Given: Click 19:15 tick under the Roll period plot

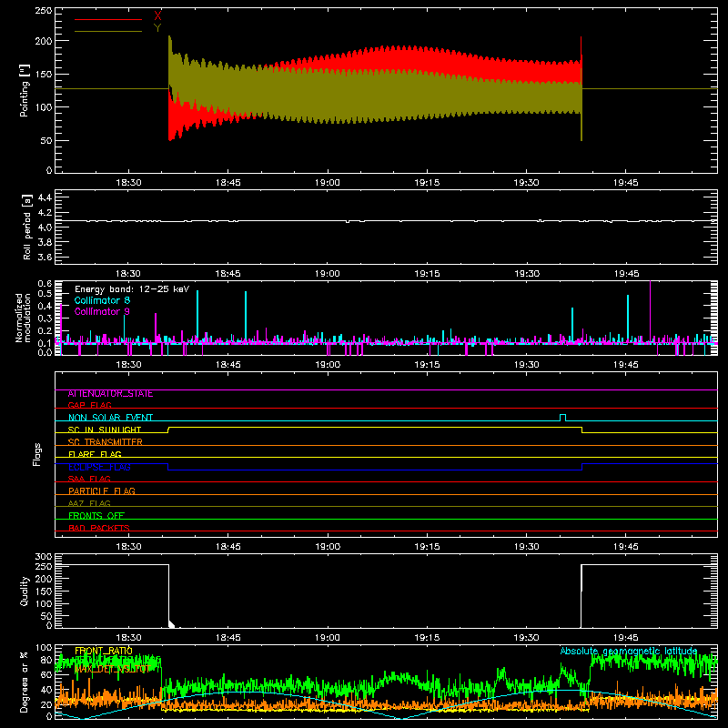Looking at the screenshot, I should [x=427, y=274].
